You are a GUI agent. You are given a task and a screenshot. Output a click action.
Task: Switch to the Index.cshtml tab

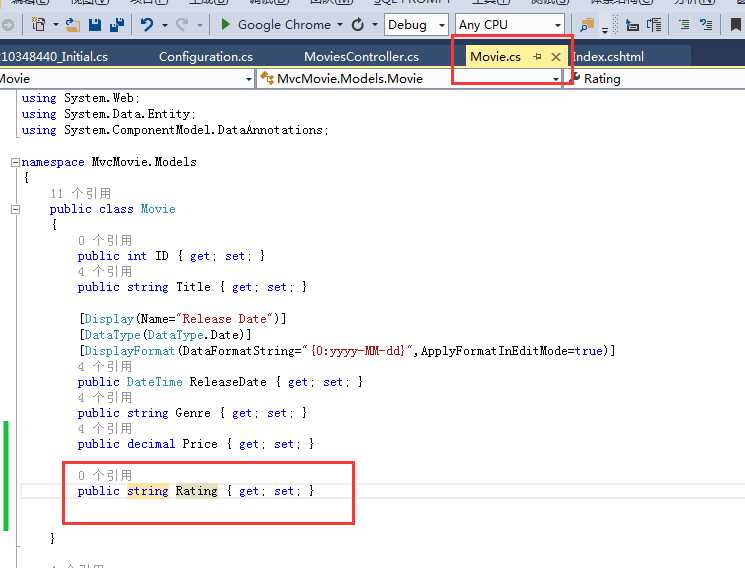(x=608, y=57)
